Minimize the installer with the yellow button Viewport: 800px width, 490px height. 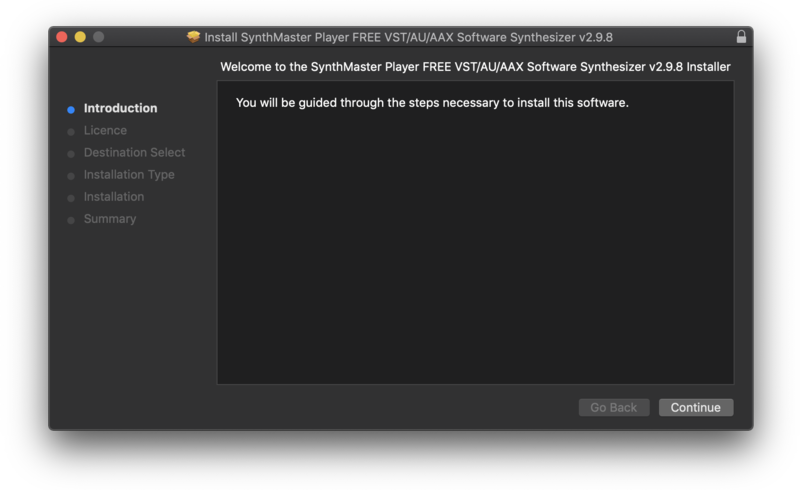(80, 37)
